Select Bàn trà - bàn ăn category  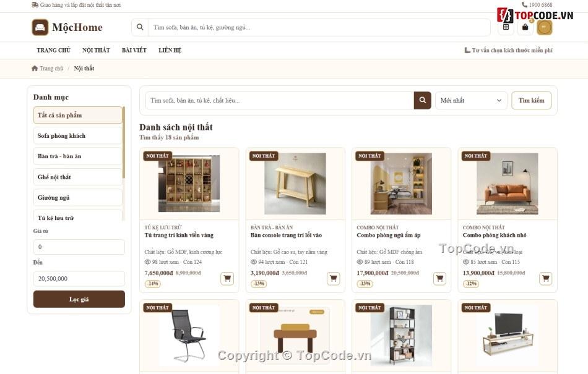pos(77,156)
